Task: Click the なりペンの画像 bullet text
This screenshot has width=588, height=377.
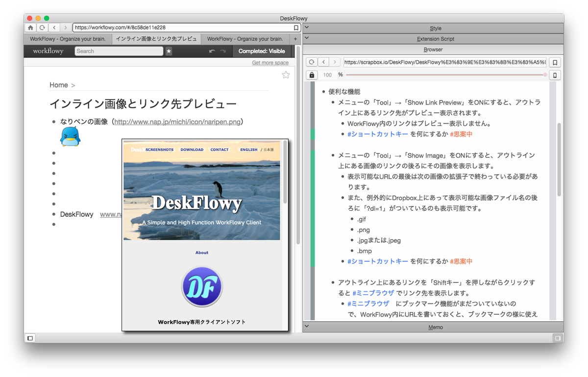Action: click(x=83, y=122)
